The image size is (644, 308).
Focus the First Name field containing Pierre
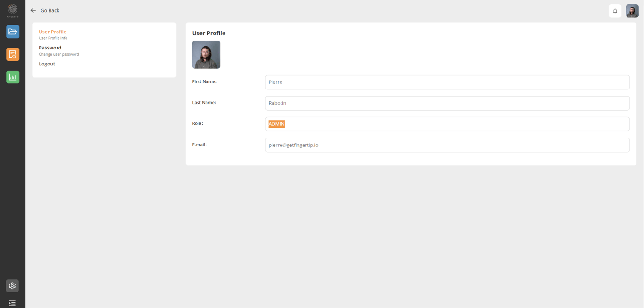(x=447, y=82)
